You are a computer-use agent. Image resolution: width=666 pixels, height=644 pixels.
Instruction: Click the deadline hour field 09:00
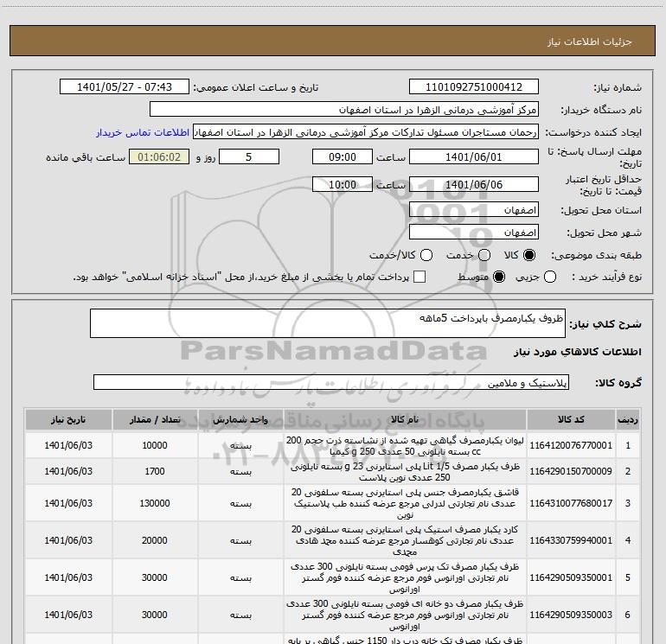(343, 156)
